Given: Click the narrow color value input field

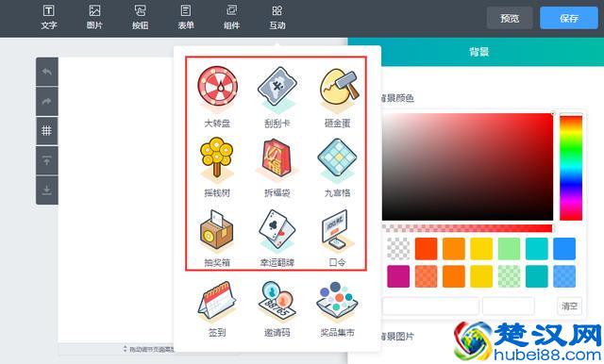Looking at the screenshot, I should (509, 306).
